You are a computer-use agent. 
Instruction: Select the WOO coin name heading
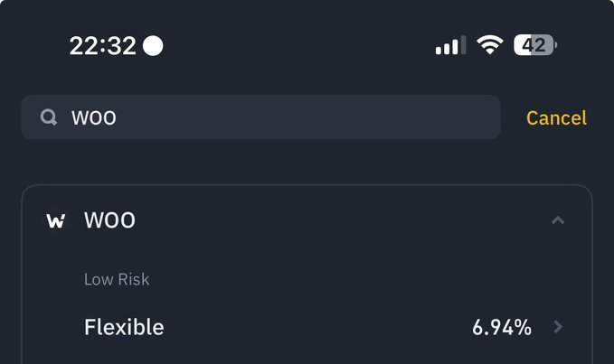(109, 220)
